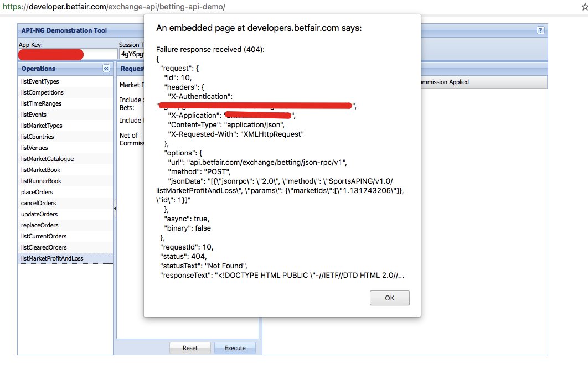Select listEvents operation
Viewport: 588px width, 369px height.
pos(65,115)
